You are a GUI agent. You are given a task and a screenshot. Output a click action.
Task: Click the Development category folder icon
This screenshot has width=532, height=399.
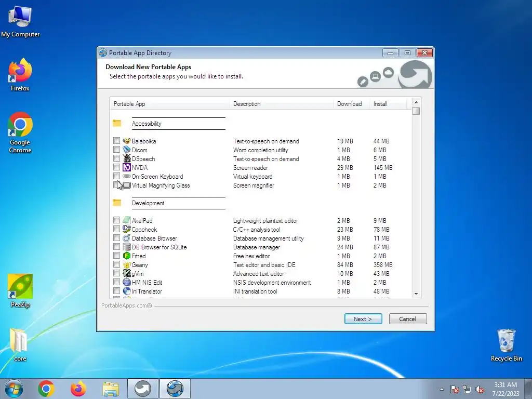[117, 202]
